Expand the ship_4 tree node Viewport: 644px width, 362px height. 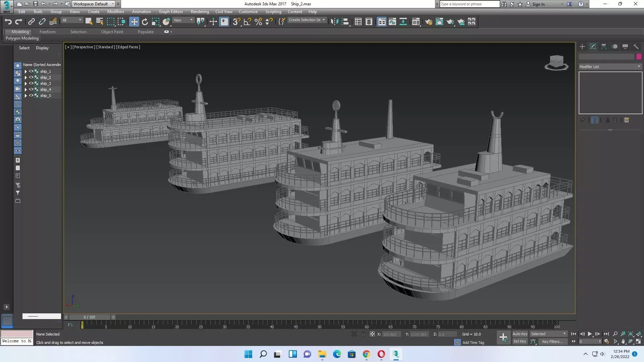click(x=25, y=89)
